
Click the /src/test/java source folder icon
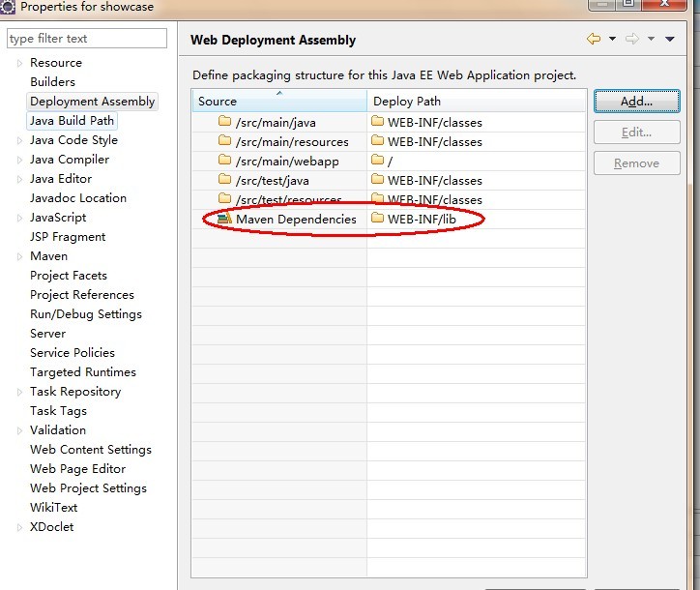[224, 180]
